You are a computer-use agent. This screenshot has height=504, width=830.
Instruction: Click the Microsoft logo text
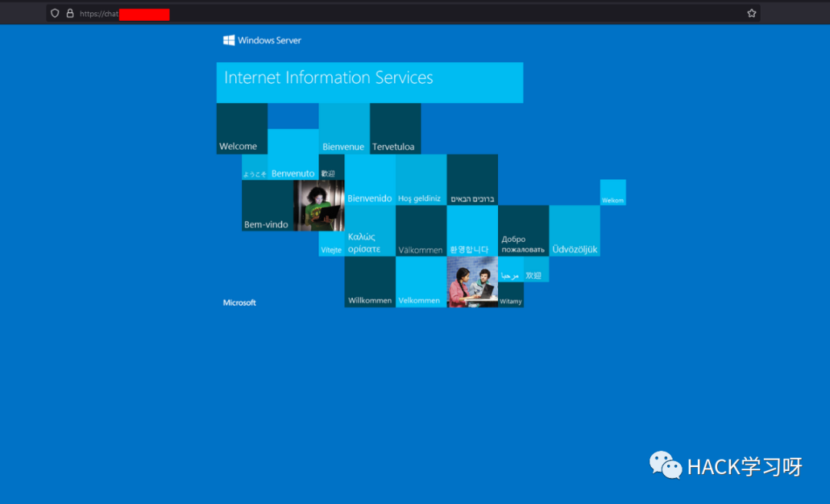click(x=239, y=303)
